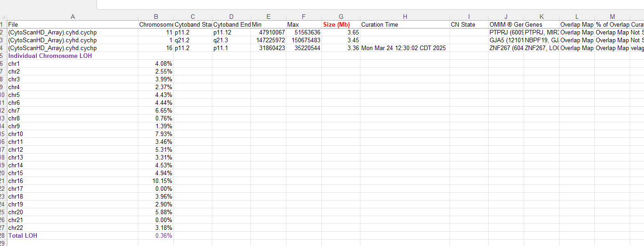644x246 pixels.
Task: Select cell with value 35220544
Action: click(304, 48)
